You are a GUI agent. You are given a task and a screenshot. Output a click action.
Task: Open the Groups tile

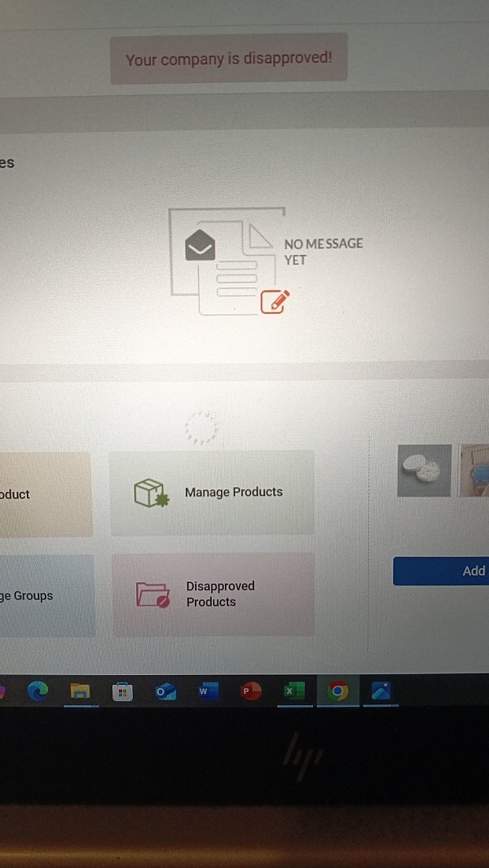pyautogui.click(x=46, y=596)
